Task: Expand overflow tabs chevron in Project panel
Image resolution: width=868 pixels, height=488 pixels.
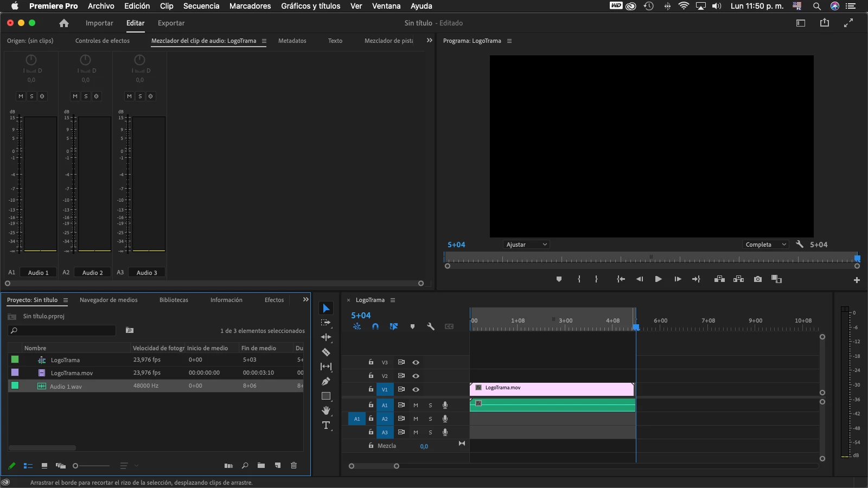Action: 306,300
